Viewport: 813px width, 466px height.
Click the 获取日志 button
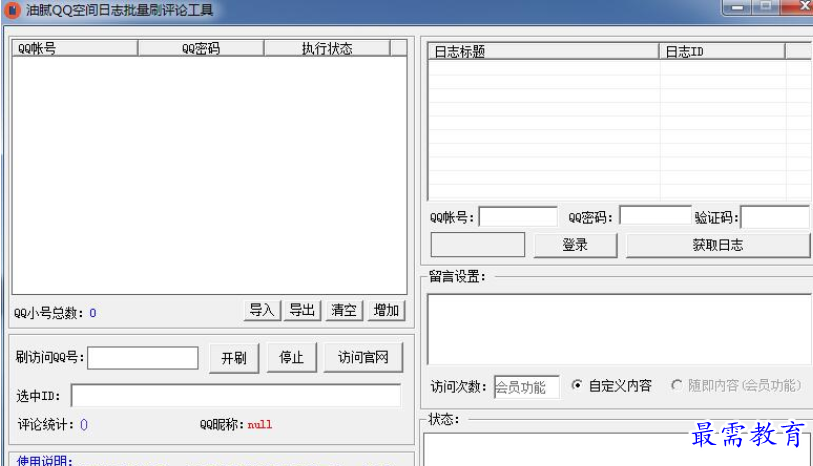718,245
